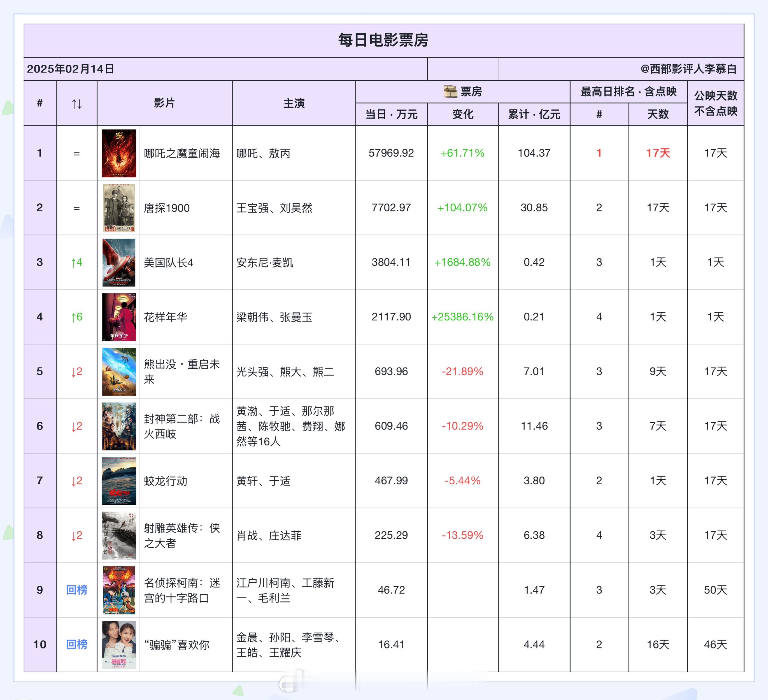Viewport: 768px width, 700px height.
Task: Click the film reel icon beside 票房
Action: point(450,91)
